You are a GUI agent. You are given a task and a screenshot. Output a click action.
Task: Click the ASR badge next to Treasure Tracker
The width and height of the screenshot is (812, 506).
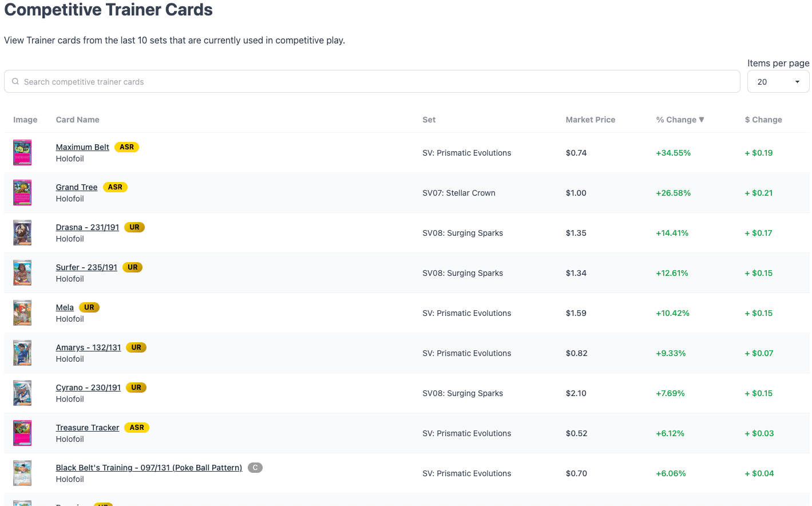coord(136,428)
